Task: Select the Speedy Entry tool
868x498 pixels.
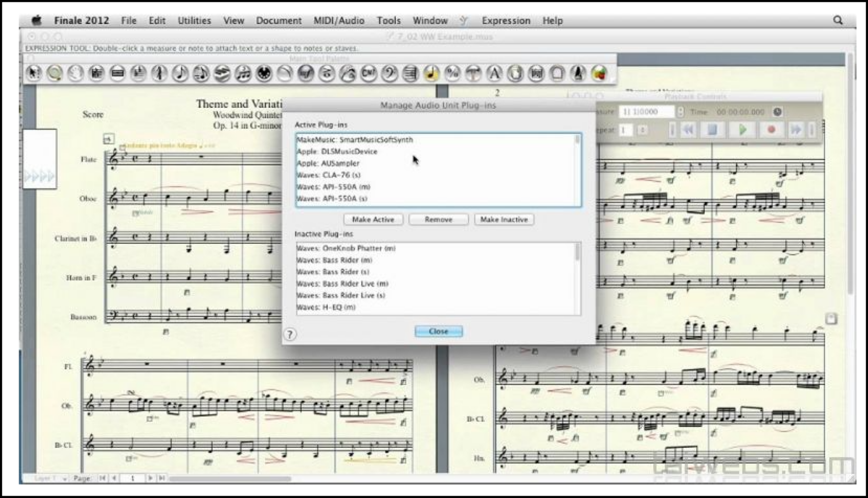Action: pyautogui.click(x=201, y=73)
